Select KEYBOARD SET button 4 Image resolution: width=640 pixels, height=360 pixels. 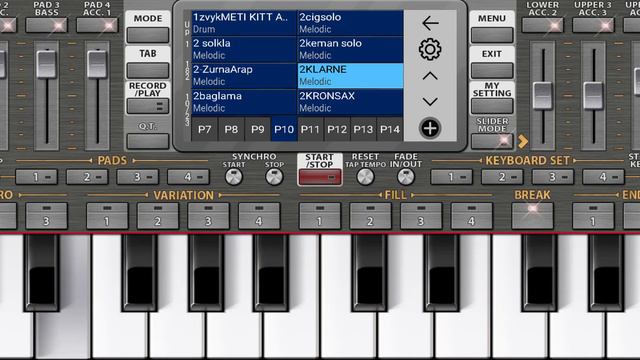click(603, 177)
